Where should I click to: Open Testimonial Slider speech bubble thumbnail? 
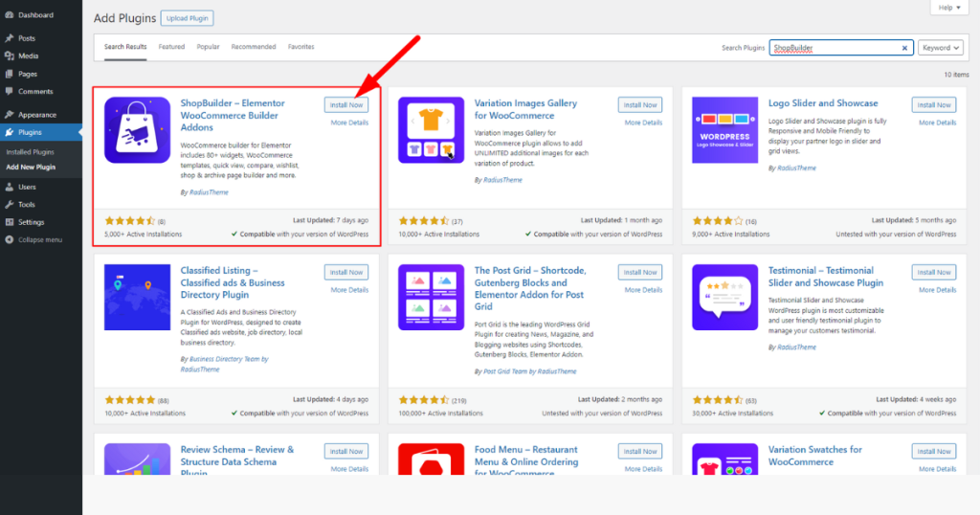tap(724, 297)
